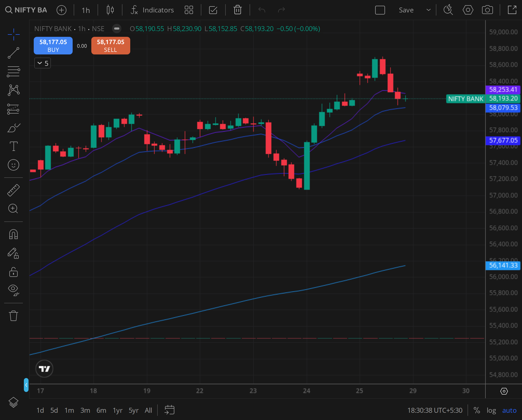The image size is (522, 420).
Task: Select the horizontal lines Fibonacci tool
Action: (13, 72)
